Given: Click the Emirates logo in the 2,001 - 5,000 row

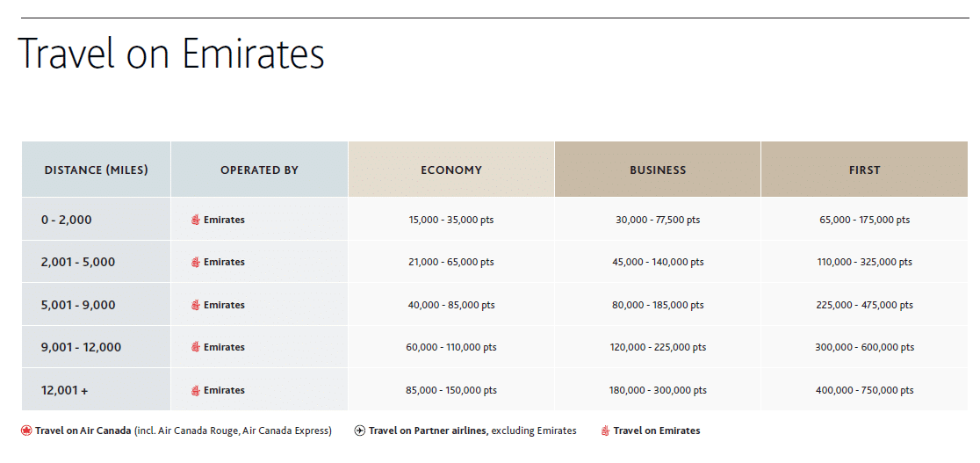Looking at the screenshot, I should click(196, 262).
